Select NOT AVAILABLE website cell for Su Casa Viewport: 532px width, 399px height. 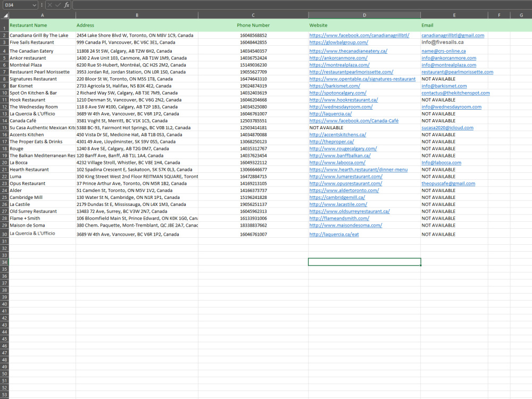tap(364, 128)
